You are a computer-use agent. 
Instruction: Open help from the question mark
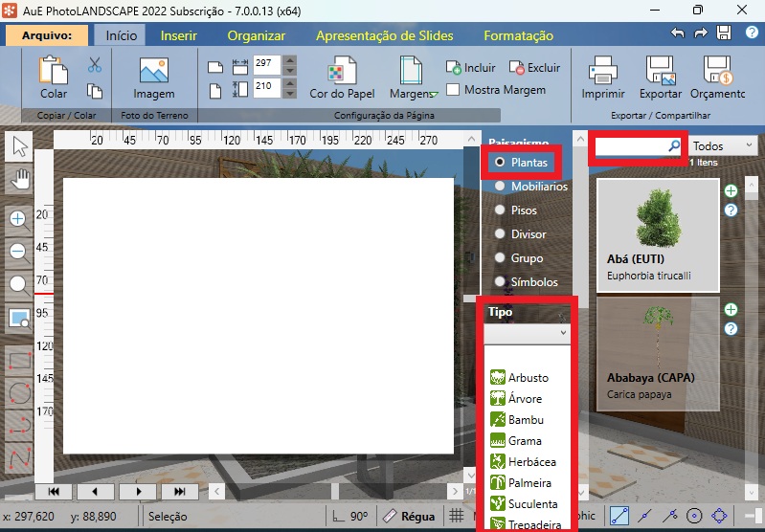coord(752,33)
